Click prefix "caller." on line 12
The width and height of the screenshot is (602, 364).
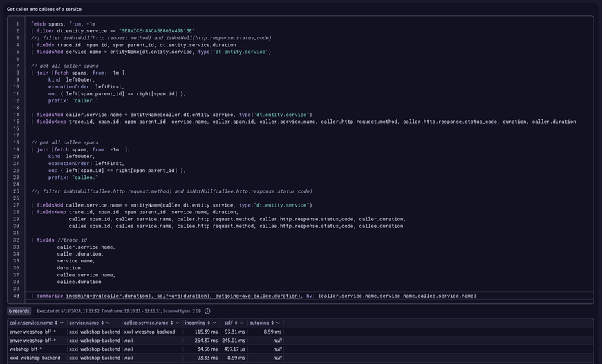73,100
